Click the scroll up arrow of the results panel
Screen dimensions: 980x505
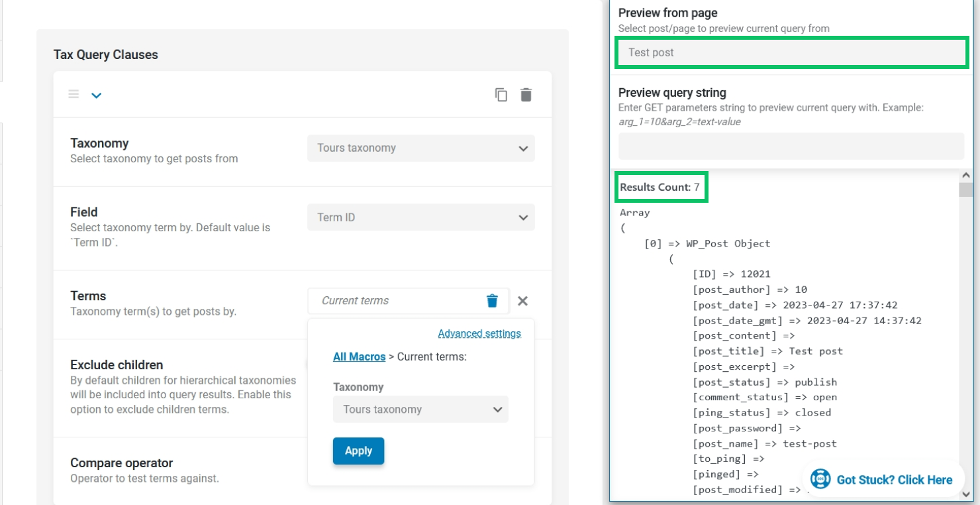pyautogui.click(x=965, y=175)
